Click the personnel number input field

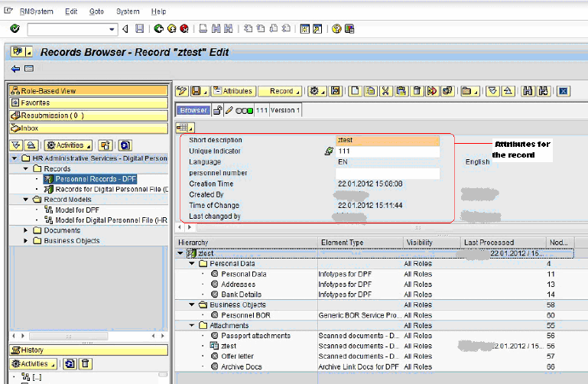pos(388,173)
